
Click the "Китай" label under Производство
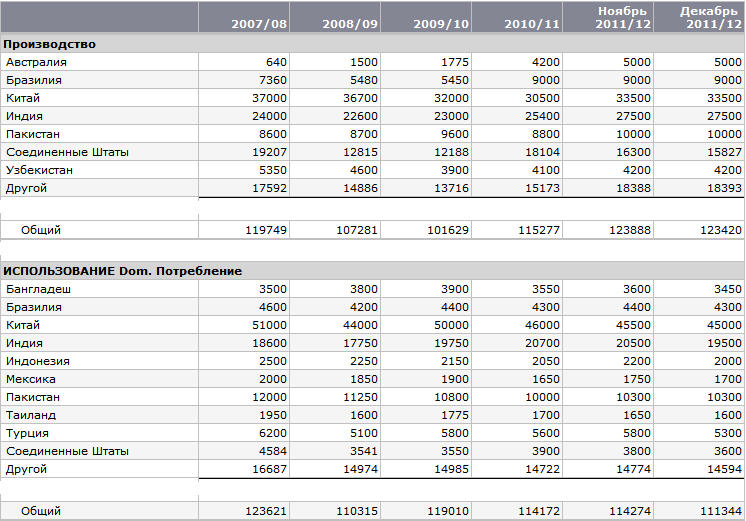click(23, 98)
